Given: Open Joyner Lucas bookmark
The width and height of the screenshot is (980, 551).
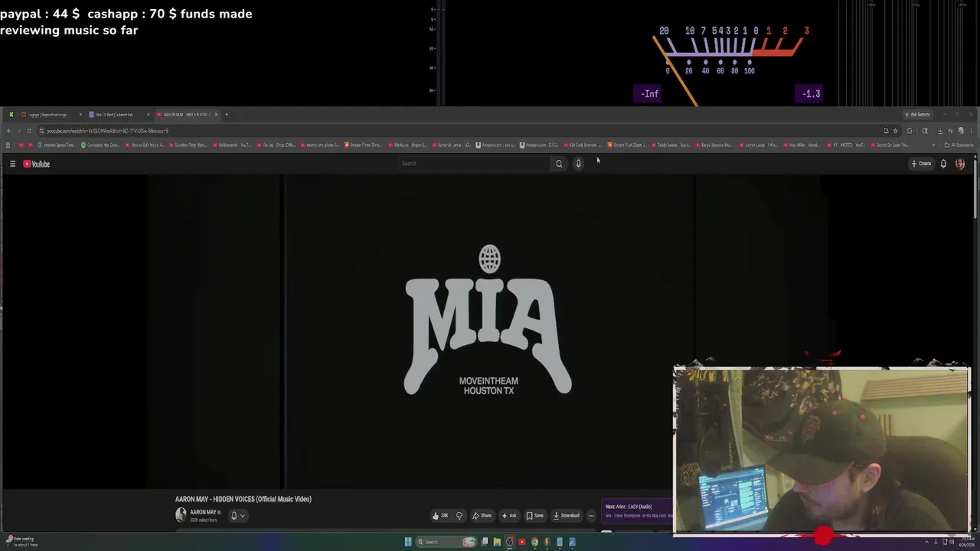Looking at the screenshot, I should click(x=758, y=145).
